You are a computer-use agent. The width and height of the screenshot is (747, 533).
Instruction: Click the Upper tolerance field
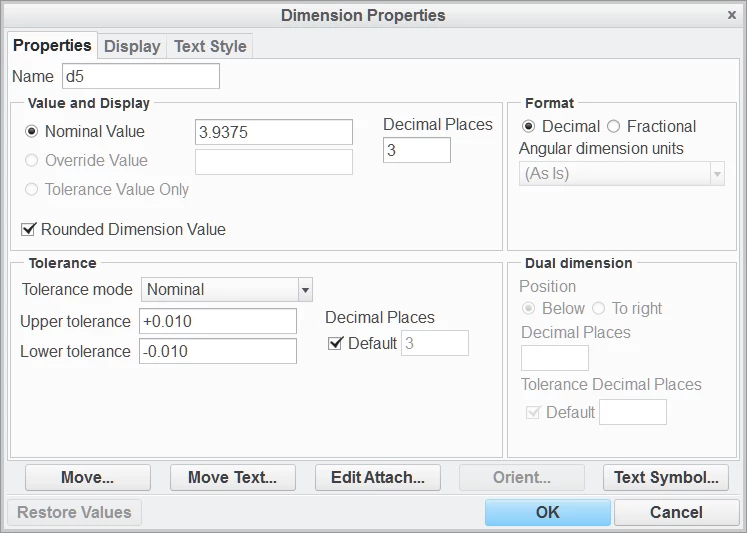pos(218,321)
